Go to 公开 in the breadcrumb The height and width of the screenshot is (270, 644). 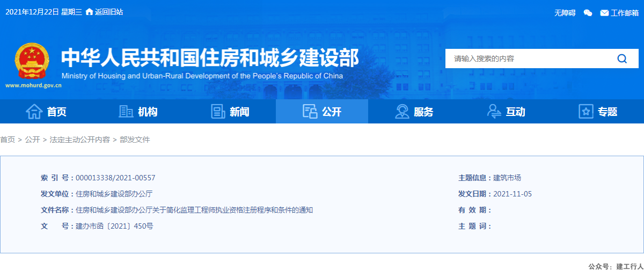32,140
